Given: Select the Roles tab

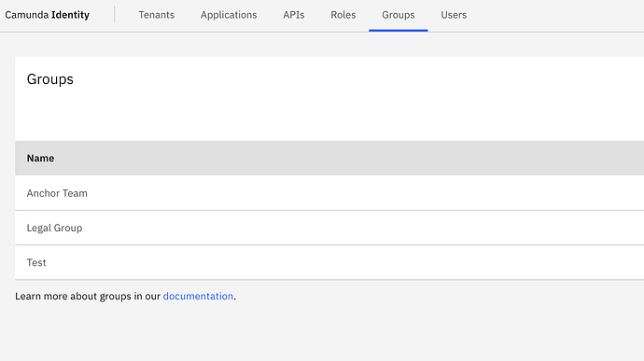Looking at the screenshot, I should [x=343, y=15].
